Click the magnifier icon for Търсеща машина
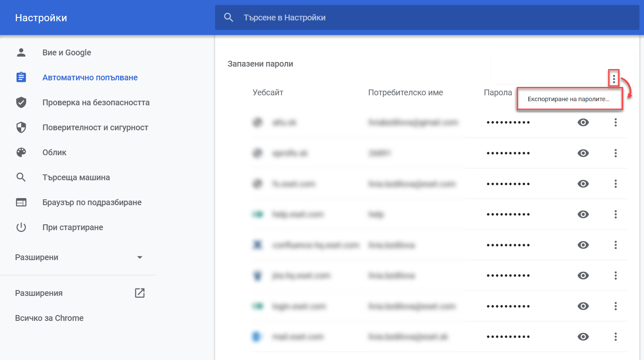The image size is (644, 360). point(21,177)
